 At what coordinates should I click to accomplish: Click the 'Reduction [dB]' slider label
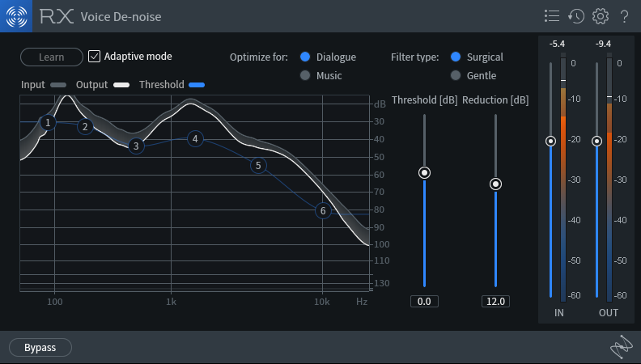point(495,100)
